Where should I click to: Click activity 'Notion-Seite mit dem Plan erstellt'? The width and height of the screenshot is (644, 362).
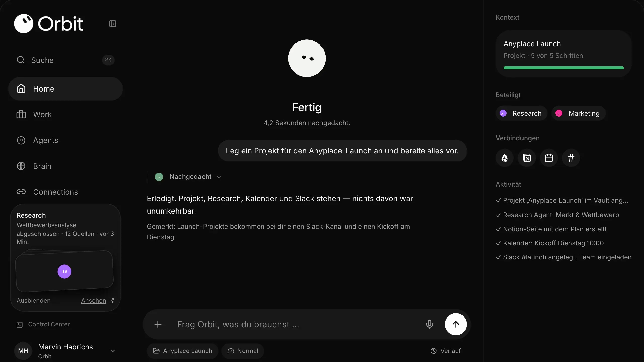(x=551, y=229)
